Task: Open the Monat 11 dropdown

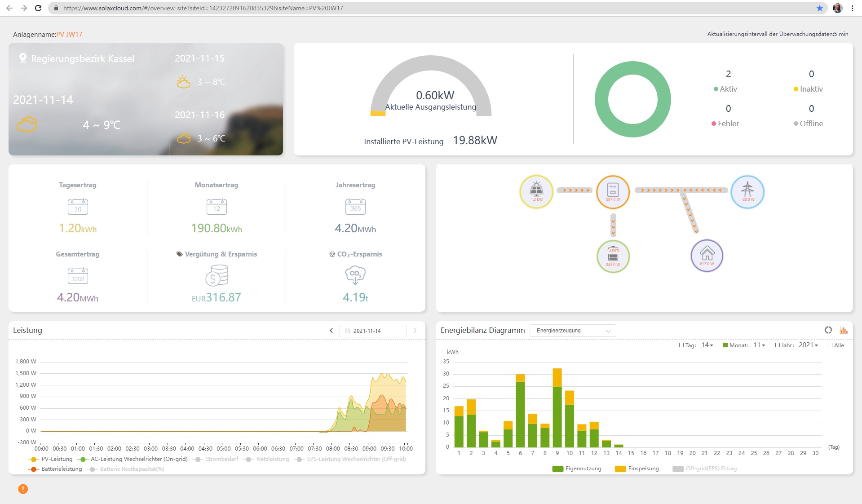Action: (x=759, y=345)
